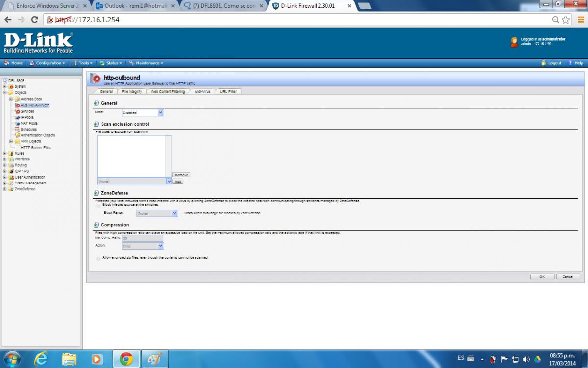Open the Configuration menu
This screenshot has width=588, height=368.
[47, 63]
